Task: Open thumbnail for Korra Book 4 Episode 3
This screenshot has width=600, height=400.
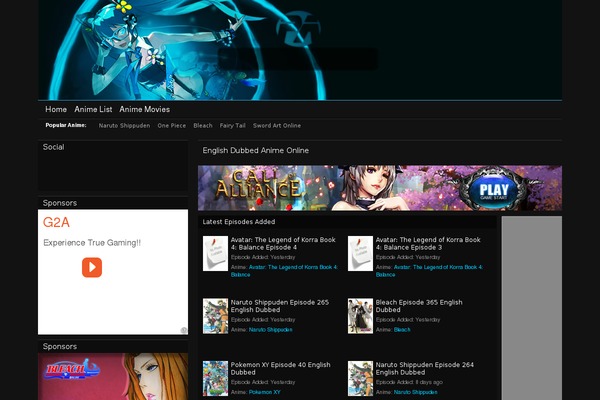Action: pyautogui.click(x=360, y=253)
